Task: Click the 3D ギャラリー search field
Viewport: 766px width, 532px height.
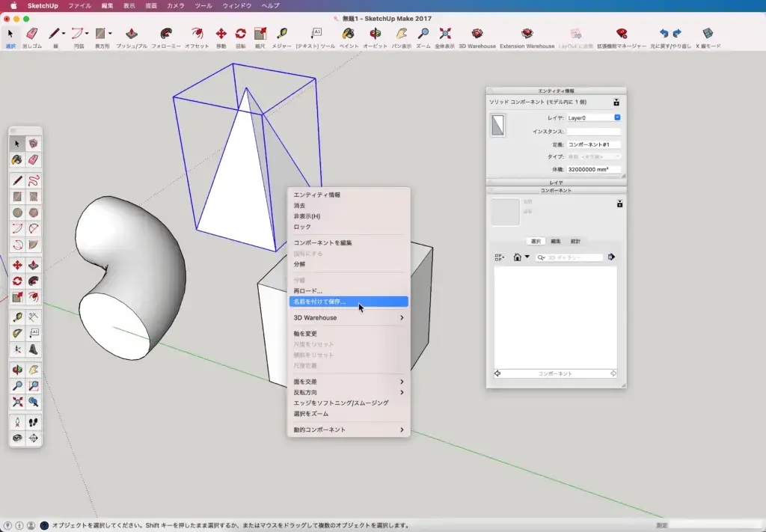Action: point(569,257)
